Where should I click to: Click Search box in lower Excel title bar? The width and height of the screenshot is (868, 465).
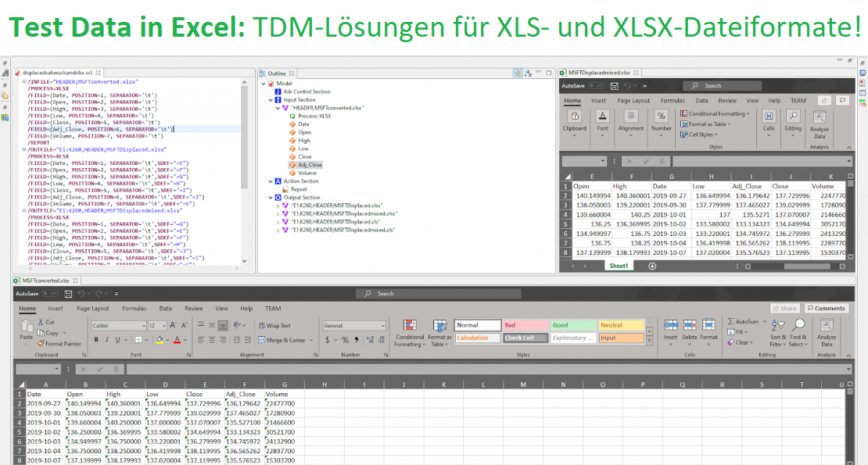click(439, 294)
